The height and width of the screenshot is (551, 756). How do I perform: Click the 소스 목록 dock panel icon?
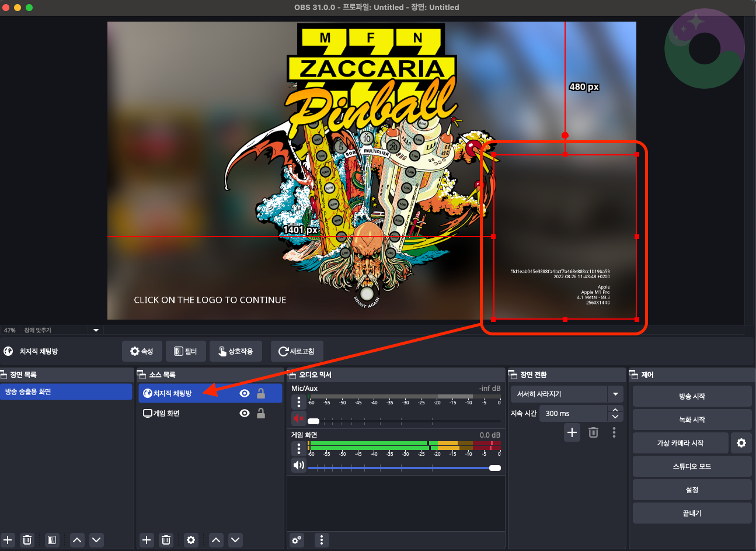[141, 375]
